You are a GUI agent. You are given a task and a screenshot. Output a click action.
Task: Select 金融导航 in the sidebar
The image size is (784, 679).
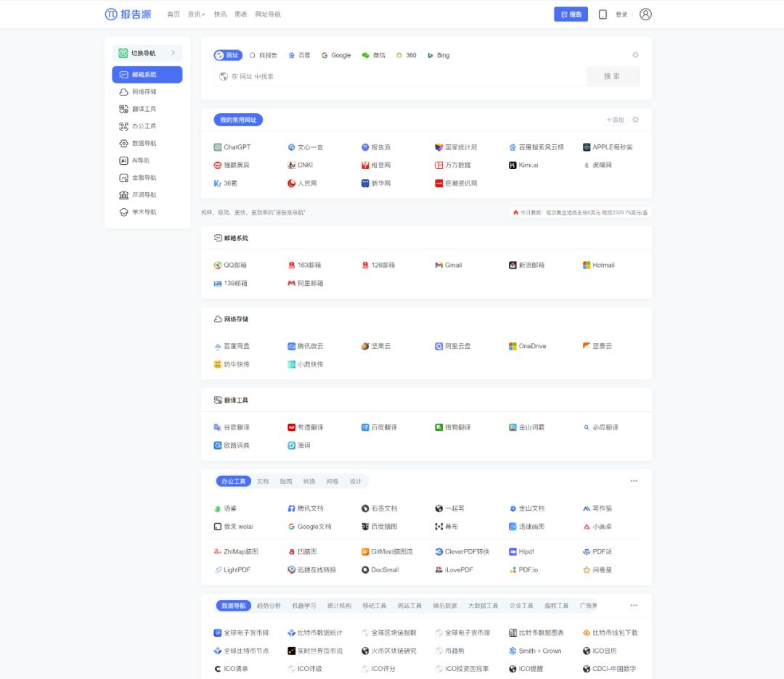(x=147, y=178)
